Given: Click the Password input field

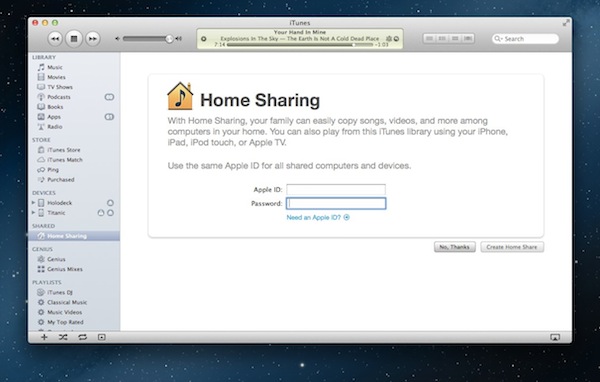Looking at the screenshot, I should pos(336,203).
